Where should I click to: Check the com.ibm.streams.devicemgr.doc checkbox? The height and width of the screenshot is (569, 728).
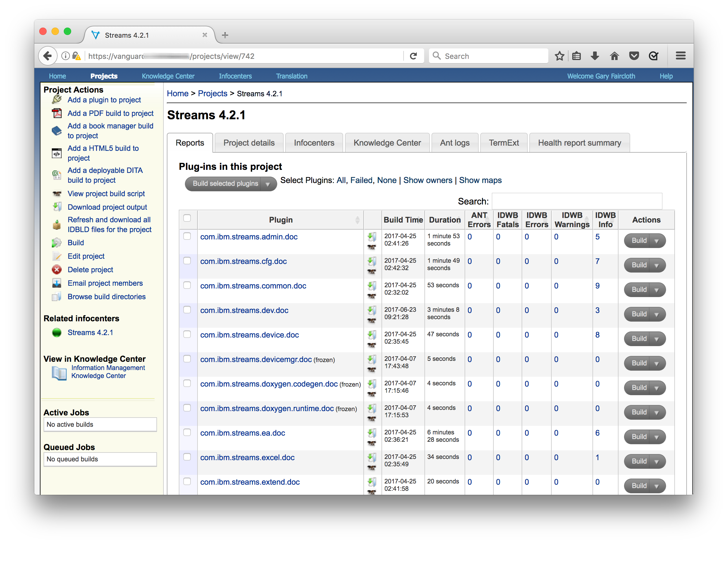(x=187, y=359)
